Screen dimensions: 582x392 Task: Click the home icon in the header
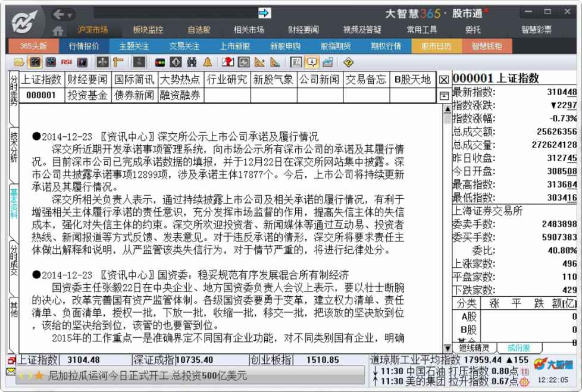tap(57, 30)
